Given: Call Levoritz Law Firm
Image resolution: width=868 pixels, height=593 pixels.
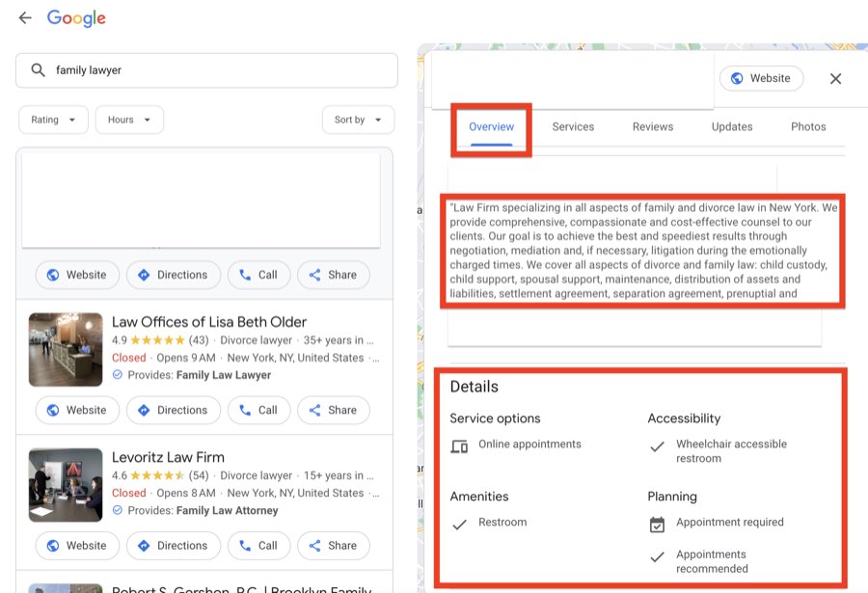Looking at the screenshot, I should (x=258, y=546).
